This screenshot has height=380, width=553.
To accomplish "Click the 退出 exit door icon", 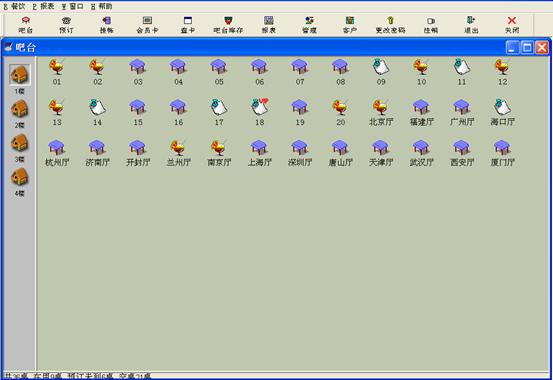I will pyautogui.click(x=471, y=25).
